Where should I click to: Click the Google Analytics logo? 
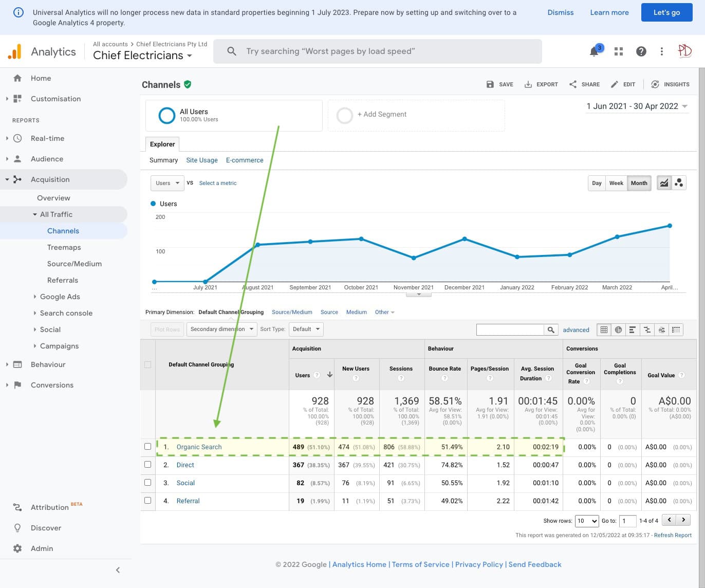click(14, 51)
